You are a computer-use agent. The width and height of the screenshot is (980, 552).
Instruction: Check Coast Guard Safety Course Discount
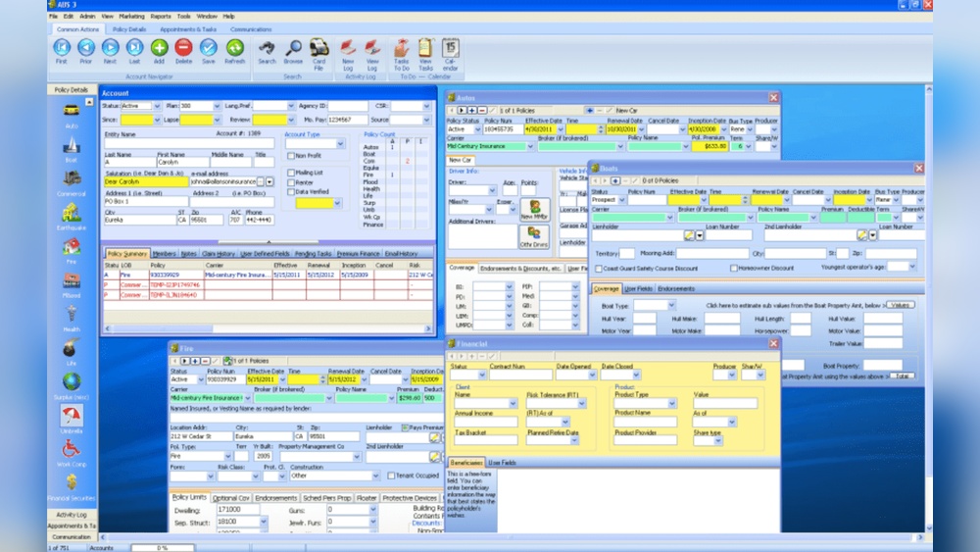pos(599,269)
